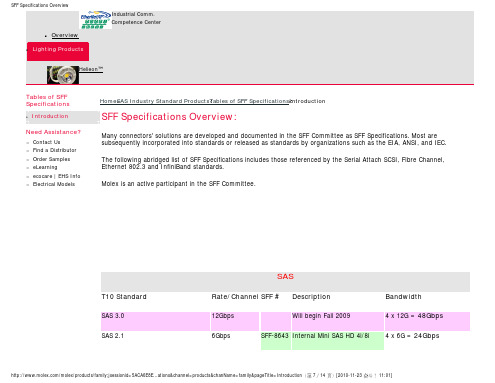
Task: Open the eLearning link
Action: tap(45, 167)
